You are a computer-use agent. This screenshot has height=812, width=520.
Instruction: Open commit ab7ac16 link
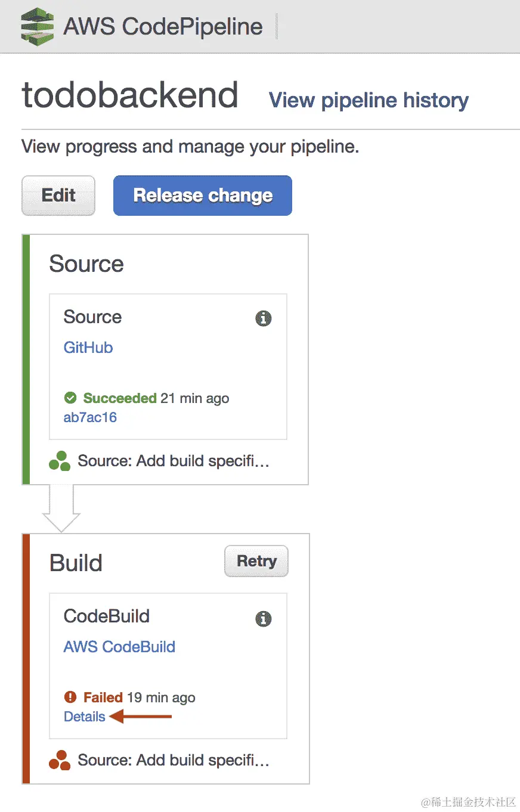coord(90,417)
